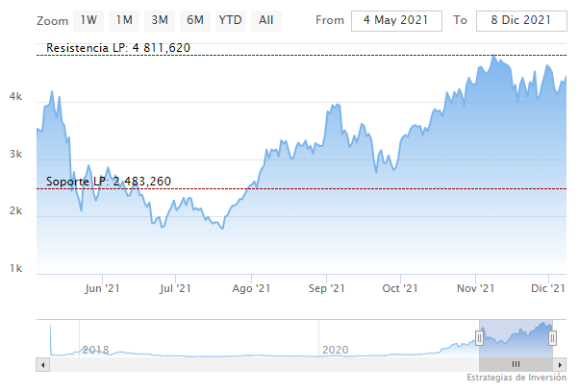Click the Dic '21 axis label

pos(548,288)
